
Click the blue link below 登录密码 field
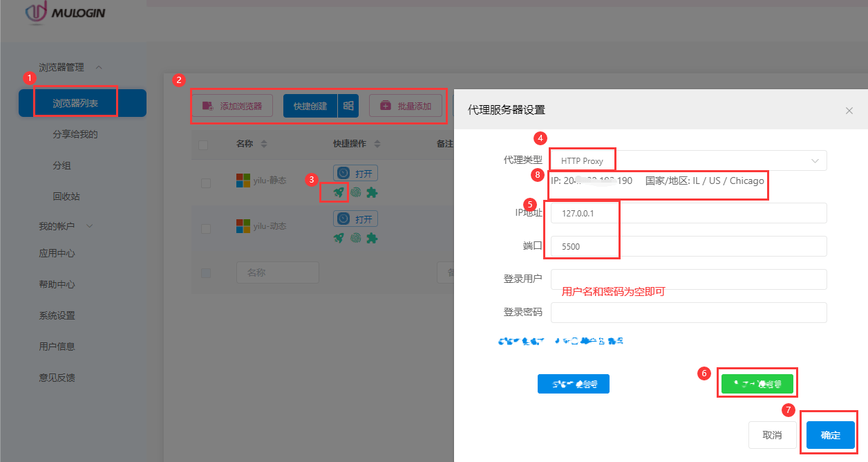560,341
